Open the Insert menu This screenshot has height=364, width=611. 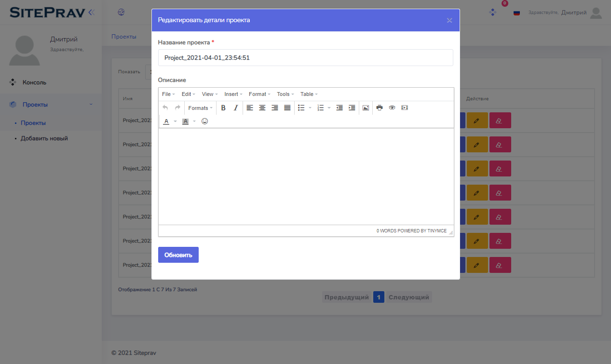[233, 94]
